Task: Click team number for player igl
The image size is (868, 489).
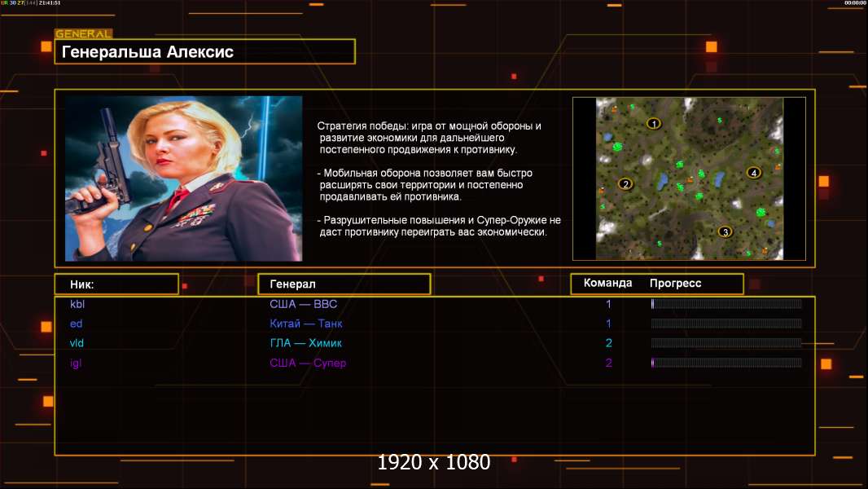Action: tap(608, 363)
